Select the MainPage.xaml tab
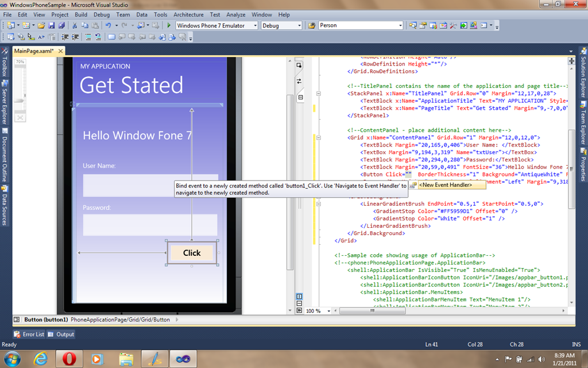Viewport: 588px width, 368px height. pyautogui.click(x=33, y=51)
